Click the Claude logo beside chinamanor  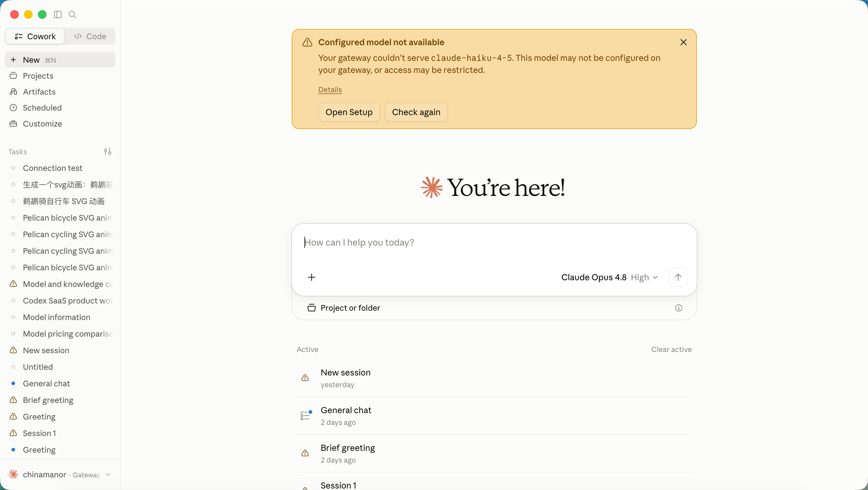point(13,475)
